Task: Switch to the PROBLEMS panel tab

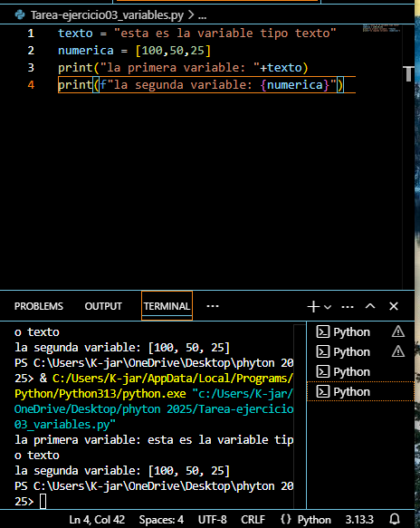Action: [x=39, y=306]
